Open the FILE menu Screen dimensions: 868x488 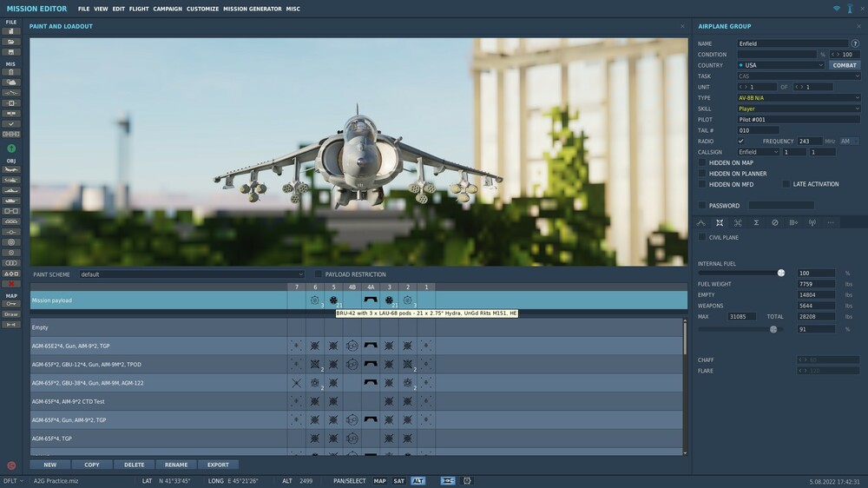click(83, 9)
